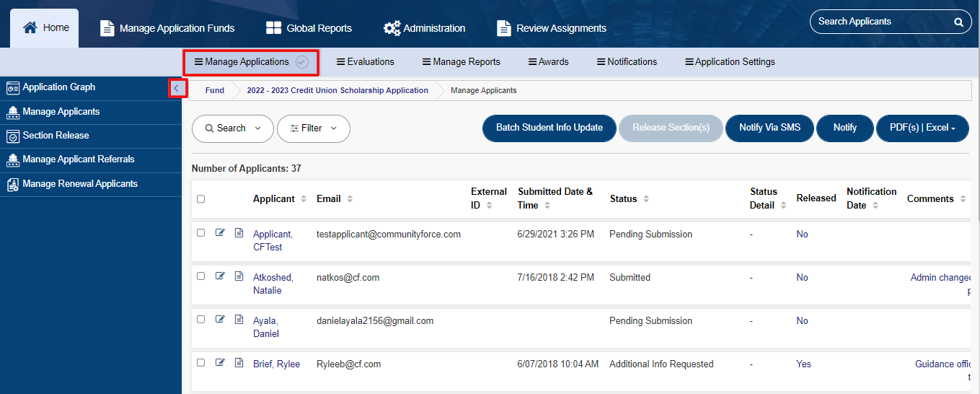The height and width of the screenshot is (394, 980).
Task: Open the Evaluations menu
Action: click(x=366, y=62)
